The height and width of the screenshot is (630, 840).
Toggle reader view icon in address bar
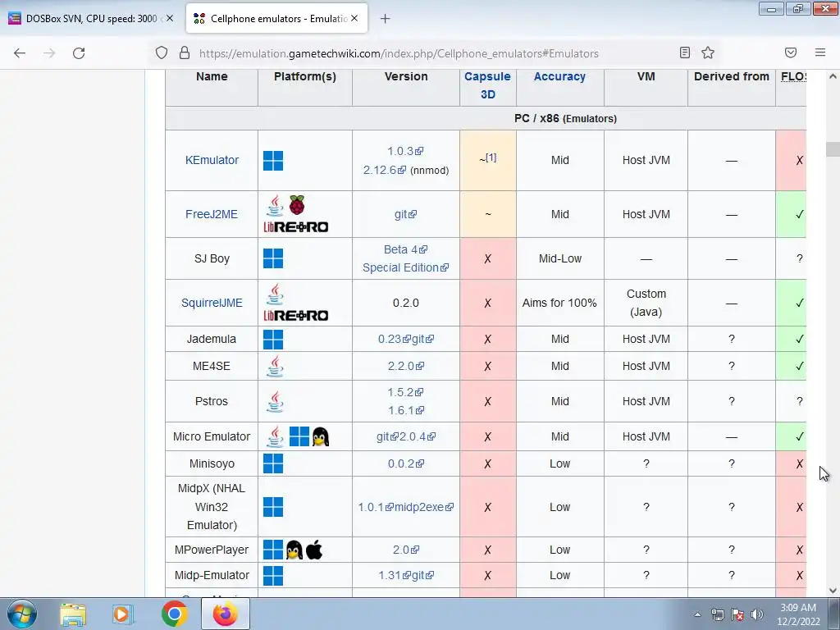(x=685, y=52)
